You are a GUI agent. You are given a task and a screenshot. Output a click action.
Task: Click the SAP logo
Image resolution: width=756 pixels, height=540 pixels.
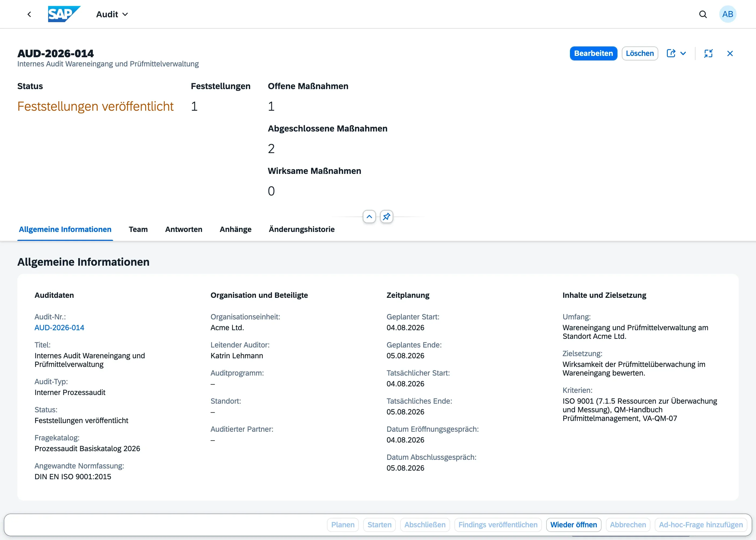pyautogui.click(x=64, y=14)
